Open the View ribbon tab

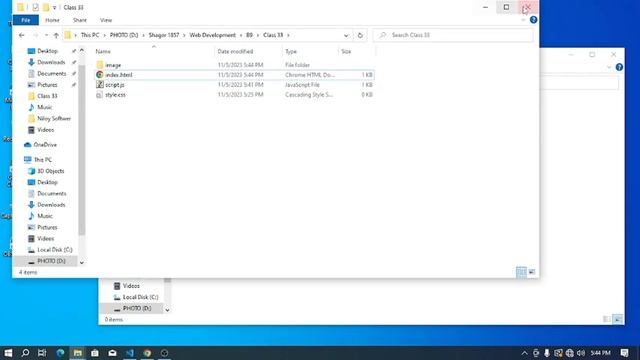(x=106, y=20)
